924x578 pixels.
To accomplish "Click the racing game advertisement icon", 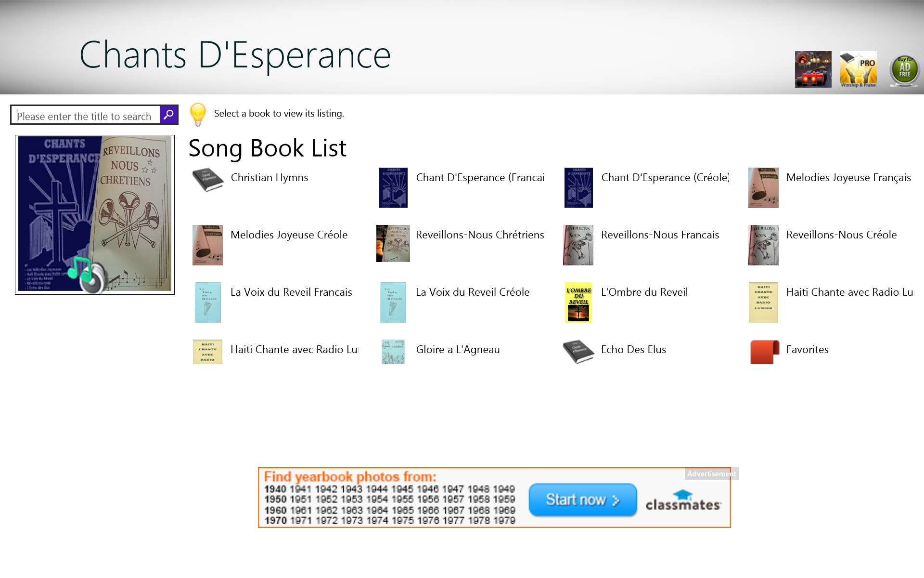I will 813,69.
